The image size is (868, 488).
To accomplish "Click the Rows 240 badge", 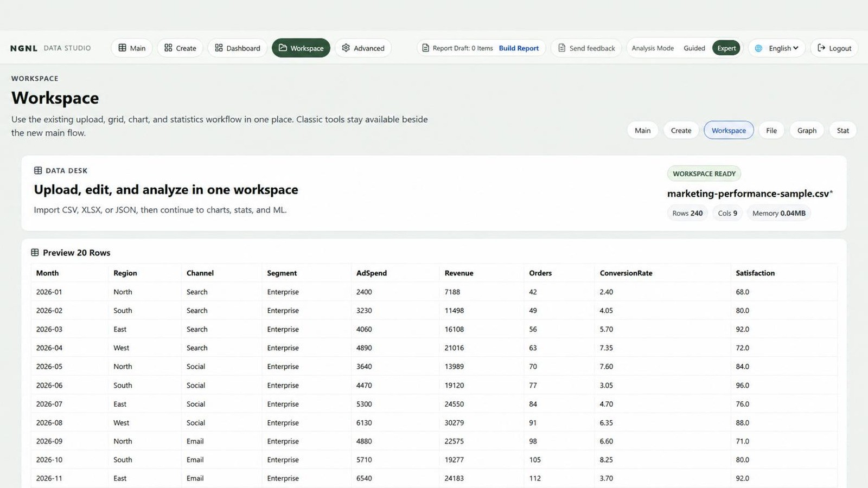I will pos(687,213).
